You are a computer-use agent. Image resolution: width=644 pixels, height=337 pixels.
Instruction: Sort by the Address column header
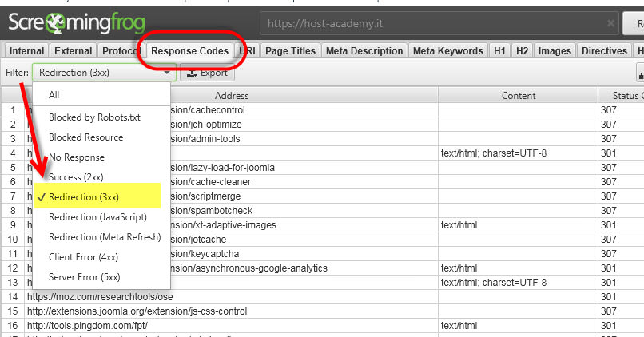coord(232,96)
